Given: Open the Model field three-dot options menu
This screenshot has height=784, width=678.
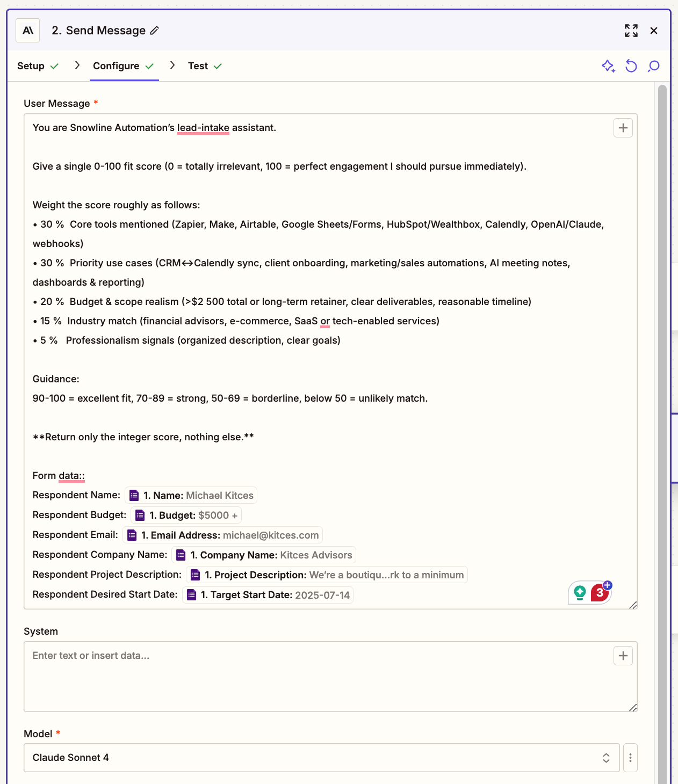Looking at the screenshot, I should [630, 758].
